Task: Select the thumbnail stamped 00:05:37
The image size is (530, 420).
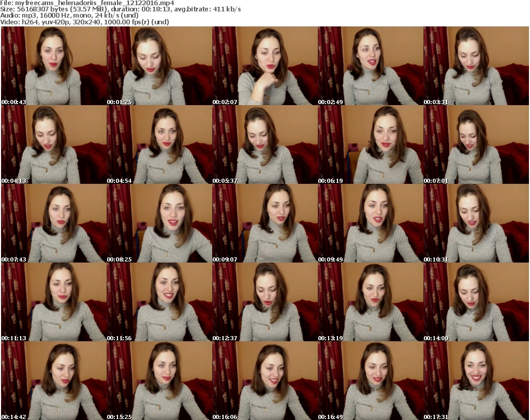Action: [265, 144]
